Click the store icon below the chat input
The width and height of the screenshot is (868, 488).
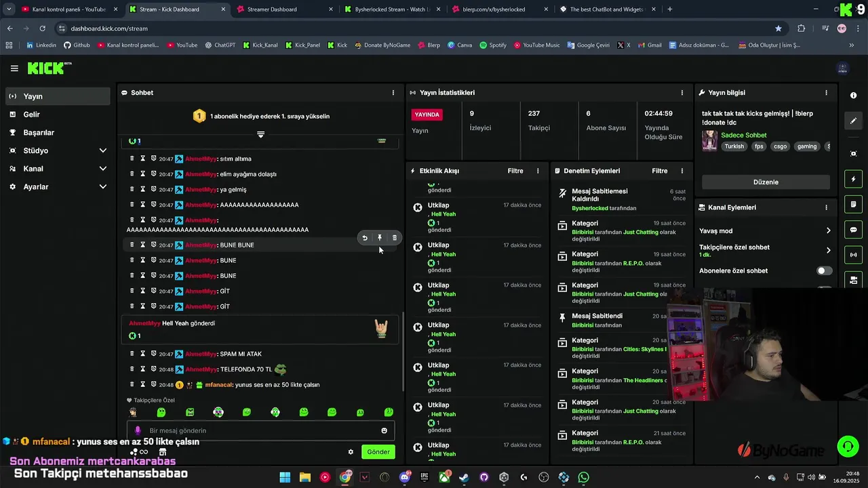pyautogui.click(x=163, y=452)
